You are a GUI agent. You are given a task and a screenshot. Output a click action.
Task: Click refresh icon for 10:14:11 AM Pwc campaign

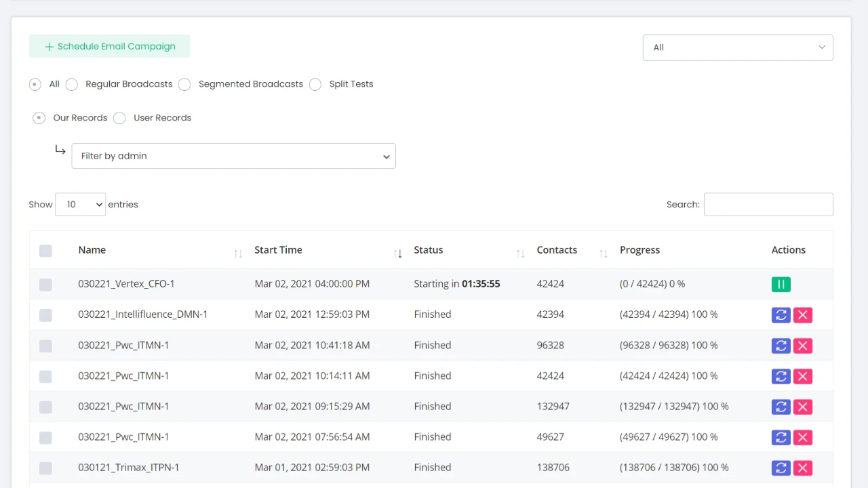click(x=781, y=376)
